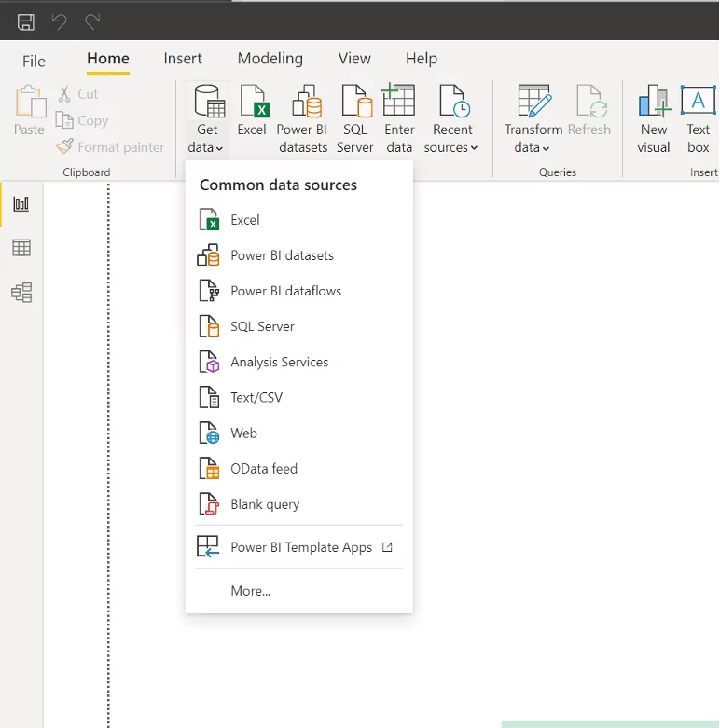Switch to the Insert tab
The image size is (720, 728).
pyautogui.click(x=183, y=59)
